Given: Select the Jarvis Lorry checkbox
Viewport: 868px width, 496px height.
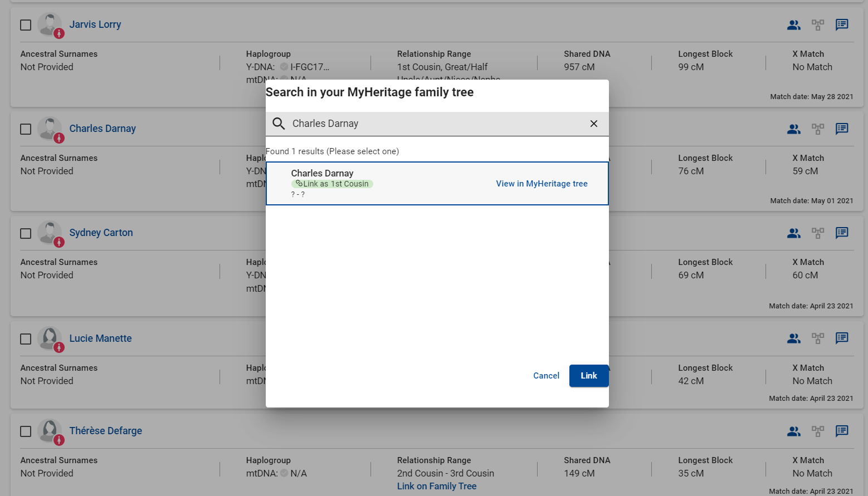Looking at the screenshot, I should pos(26,25).
